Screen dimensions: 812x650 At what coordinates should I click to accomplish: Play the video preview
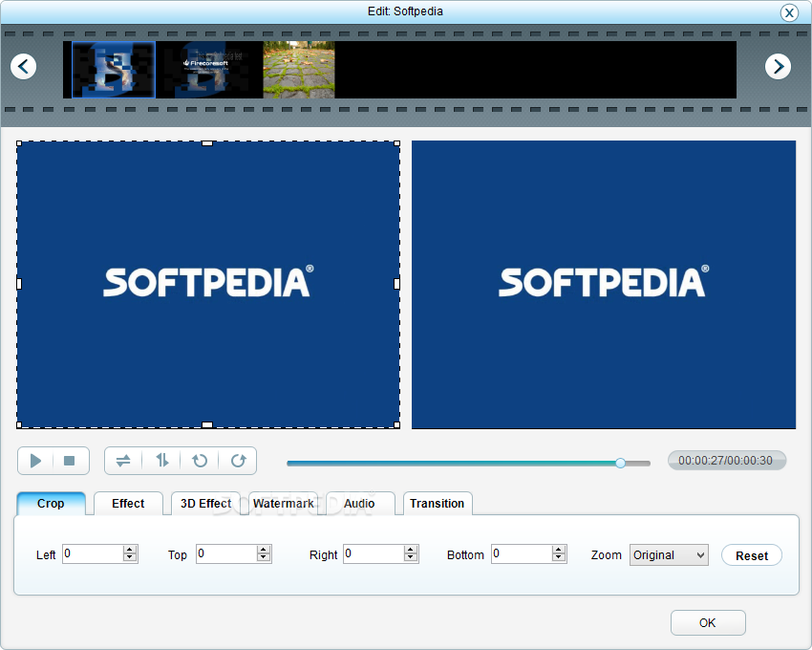pyautogui.click(x=35, y=461)
